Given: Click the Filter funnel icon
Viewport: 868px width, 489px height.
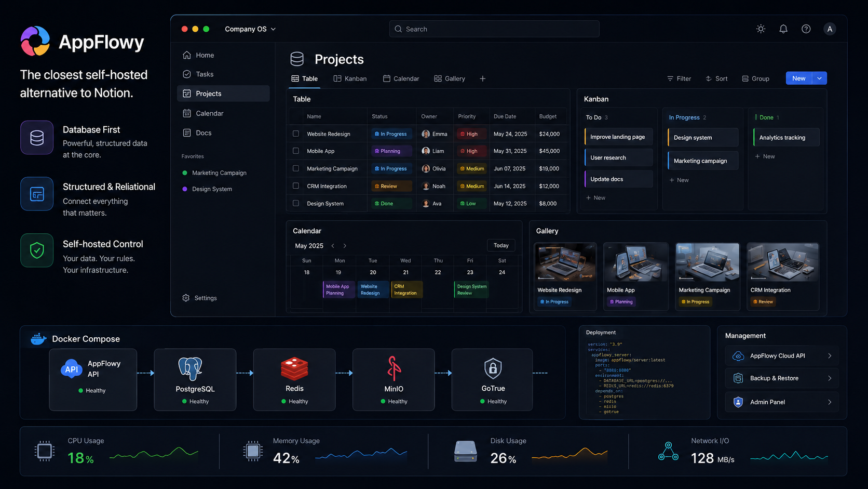Looking at the screenshot, I should click(670, 78).
